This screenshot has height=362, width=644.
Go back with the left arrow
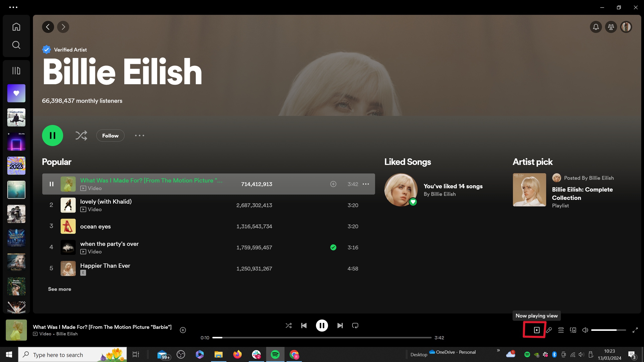(48, 27)
